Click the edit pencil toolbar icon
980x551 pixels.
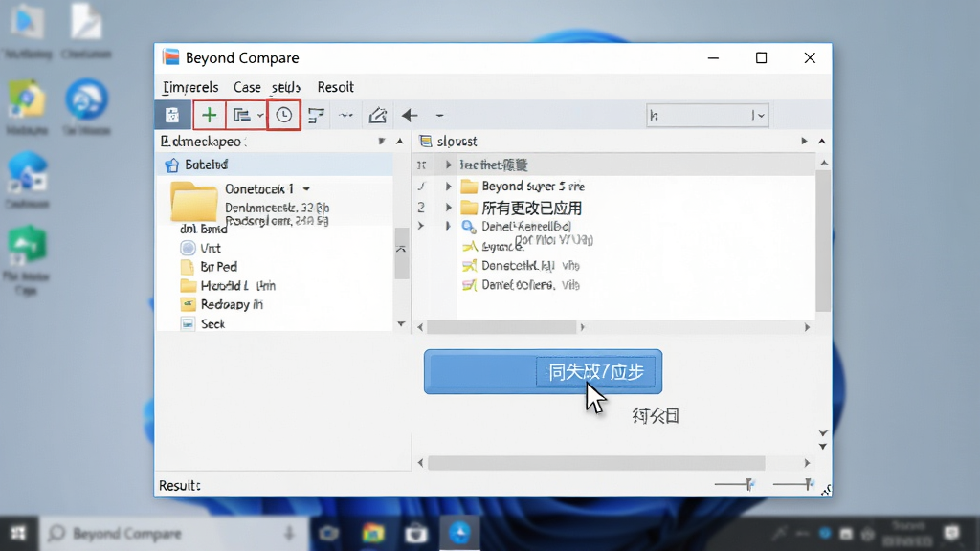tap(377, 115)
